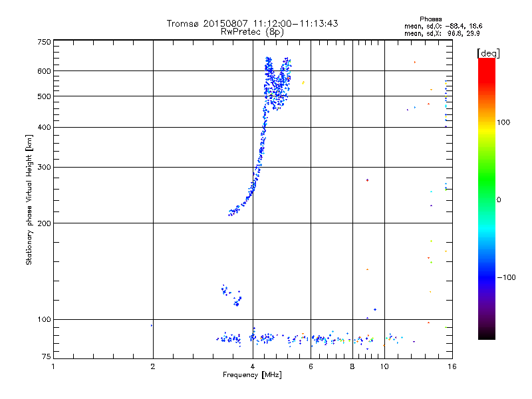Click the colorbar tick label '-100'

pos(506,277)
